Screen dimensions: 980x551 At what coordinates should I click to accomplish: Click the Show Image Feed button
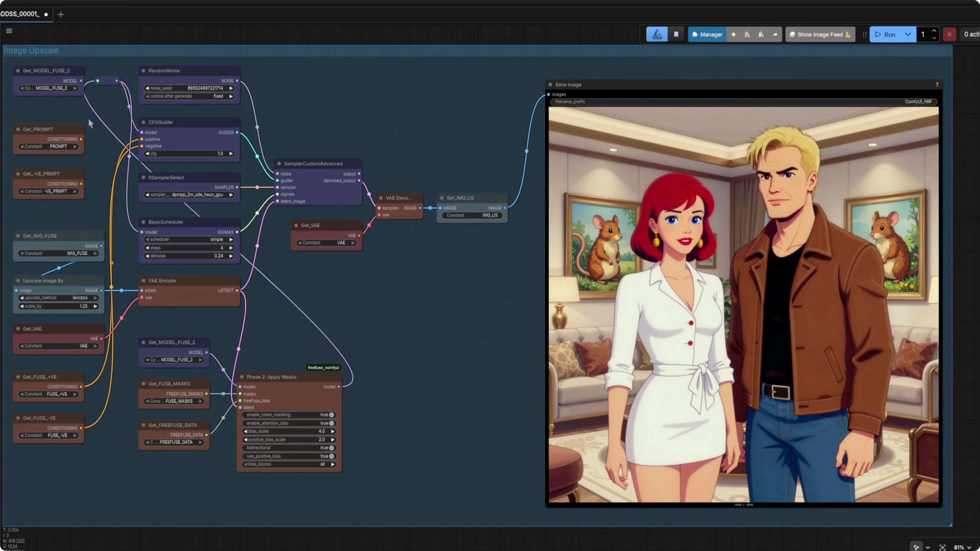point(820,34)
